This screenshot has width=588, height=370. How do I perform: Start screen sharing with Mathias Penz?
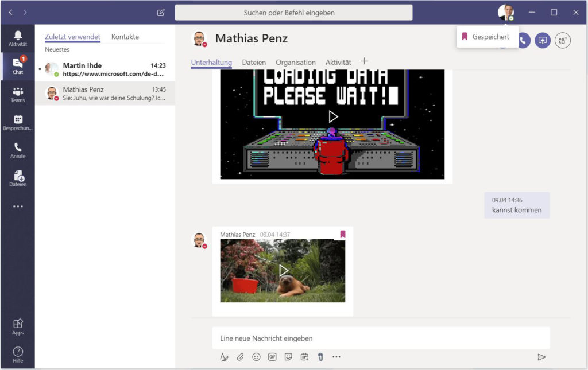[x=543, y=41]
